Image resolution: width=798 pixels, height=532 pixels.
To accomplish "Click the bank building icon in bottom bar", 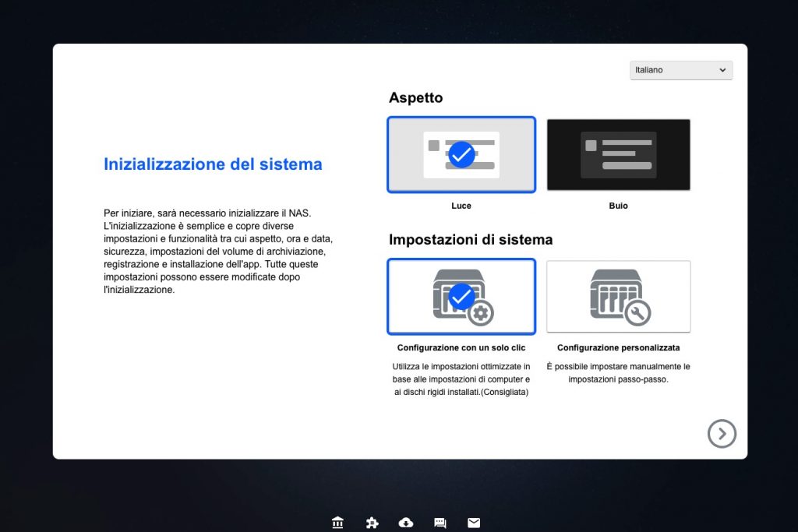I will pyautogui.click(x=337, y=523).
